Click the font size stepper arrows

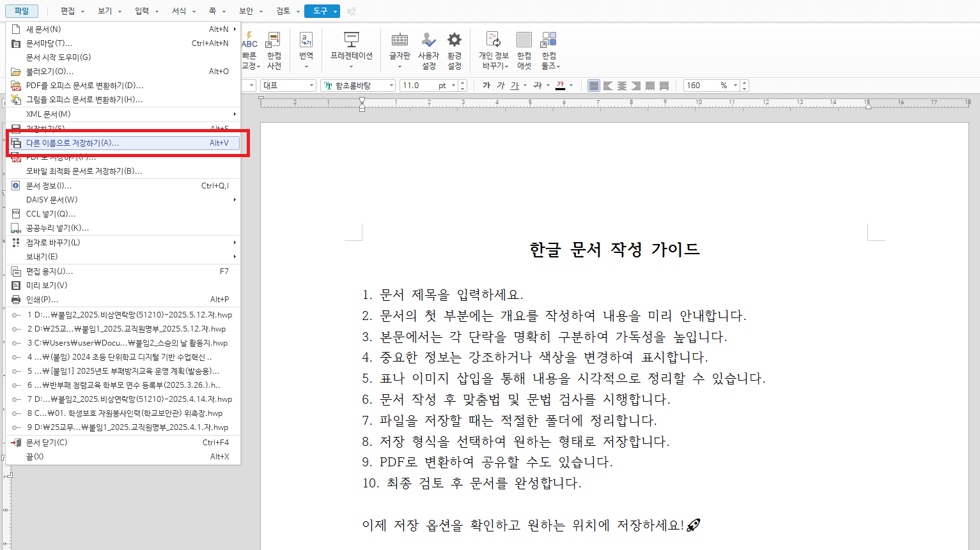coord(463,86)
